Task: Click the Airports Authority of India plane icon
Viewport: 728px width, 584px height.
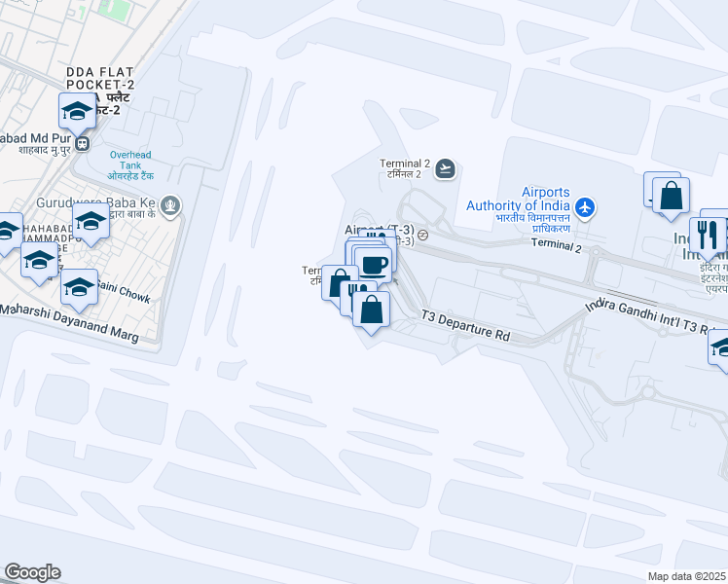Action: (585, 207)
